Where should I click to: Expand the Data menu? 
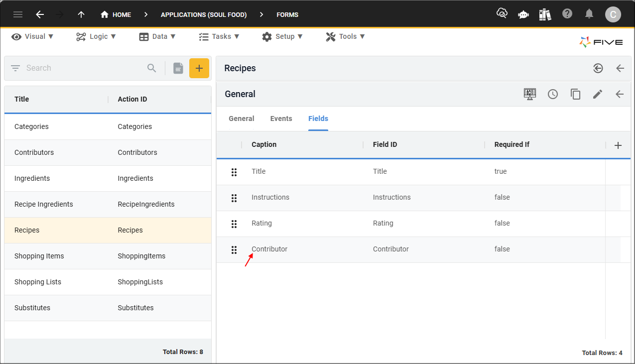click(x=157, y=36)
